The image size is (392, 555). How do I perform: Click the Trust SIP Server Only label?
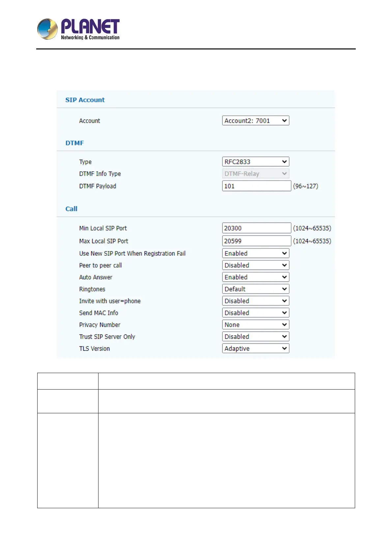(107, 337)
